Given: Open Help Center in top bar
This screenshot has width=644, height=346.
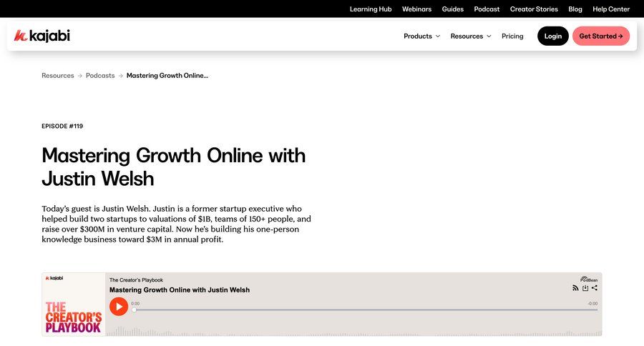Looking at the screenshot, I should click(x=611, y=9).
